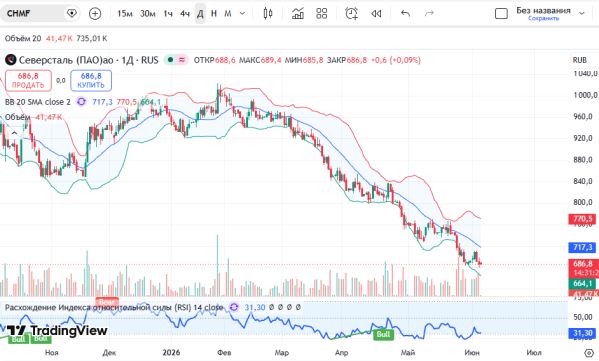
Task: Redo the chart action
Action: click(x=429, y=14)
